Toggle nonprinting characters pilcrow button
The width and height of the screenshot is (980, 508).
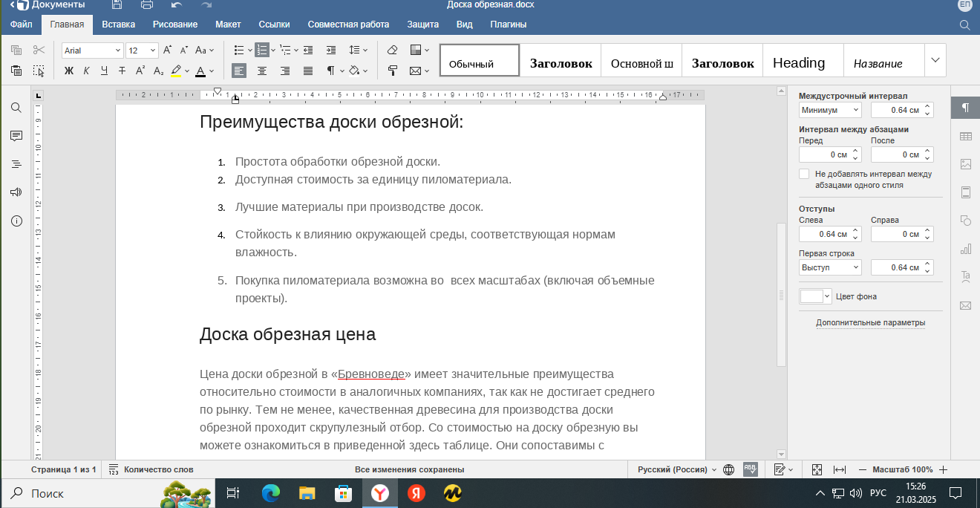[331, 71]
